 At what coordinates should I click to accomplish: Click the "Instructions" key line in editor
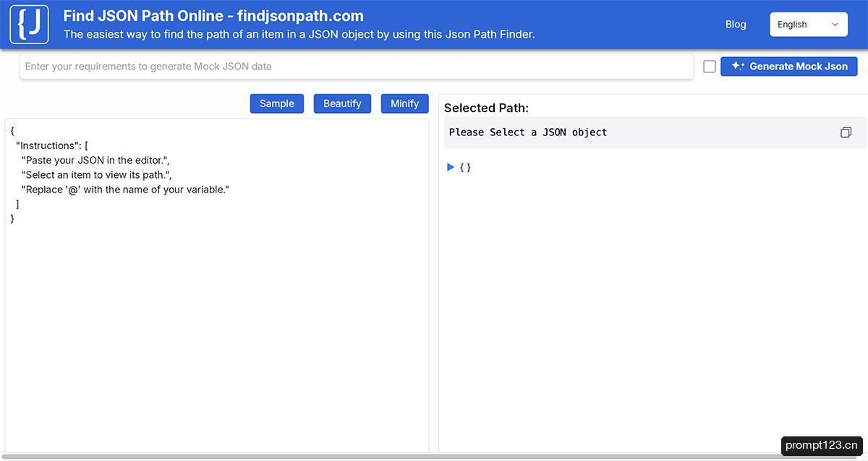click(x=52, y=145)
